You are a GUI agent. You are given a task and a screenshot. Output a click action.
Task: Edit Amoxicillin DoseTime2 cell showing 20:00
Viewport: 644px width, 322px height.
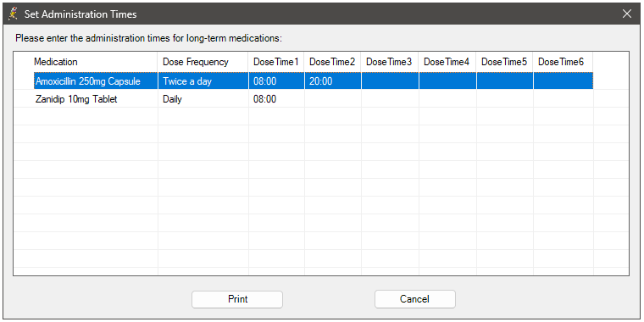(x=333, y=81)
